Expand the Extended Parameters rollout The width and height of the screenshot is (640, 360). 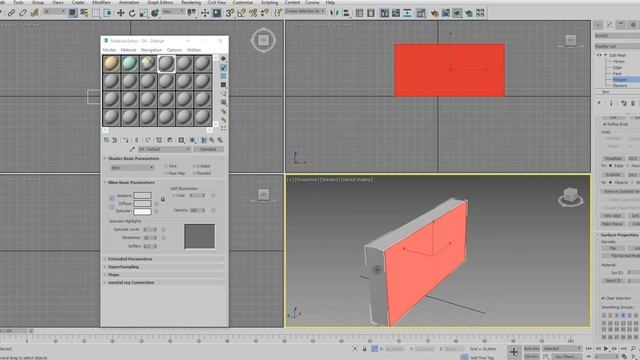[130, 259]
